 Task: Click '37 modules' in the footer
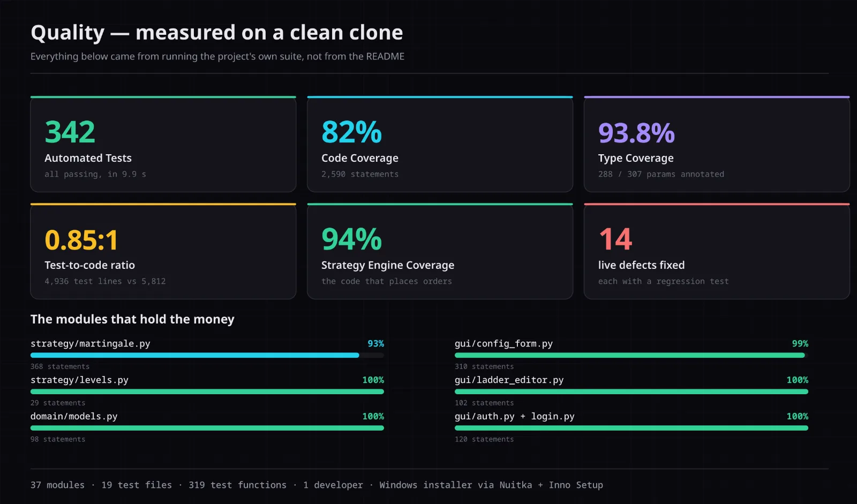pos(57,485)
